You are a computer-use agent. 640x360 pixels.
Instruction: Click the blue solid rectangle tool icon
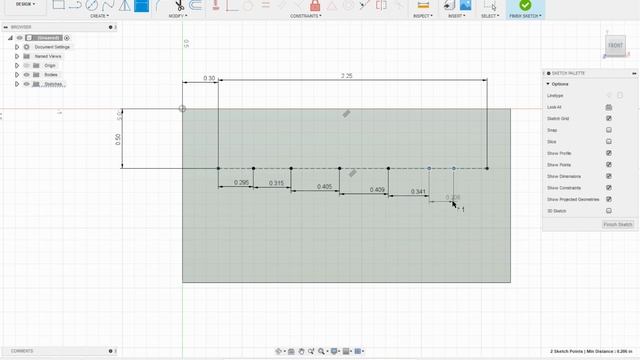pos(141,5)
